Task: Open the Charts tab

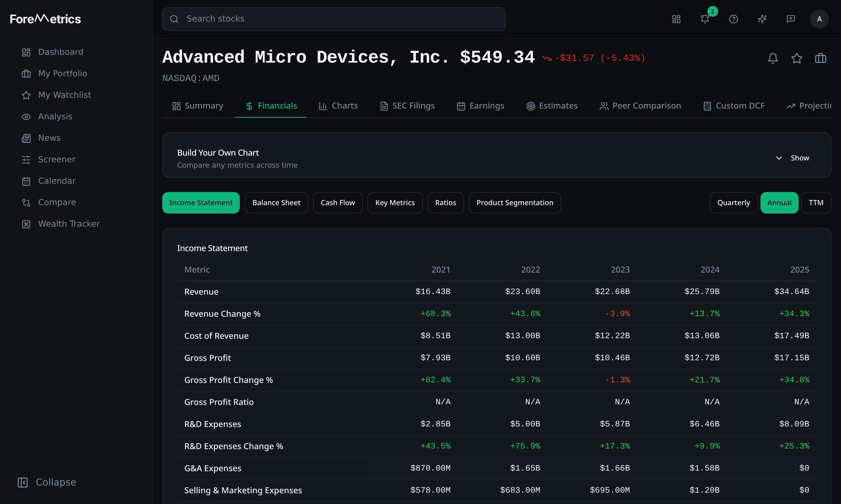Action: coord(338,106)
